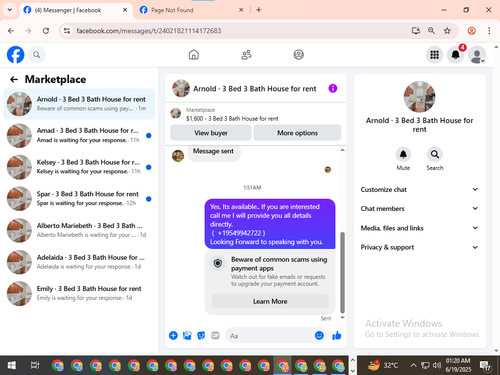Viewport: 500px width, 375px height.
Task: Click the shield icon in scam warning
Action: (x=218, y=264)
